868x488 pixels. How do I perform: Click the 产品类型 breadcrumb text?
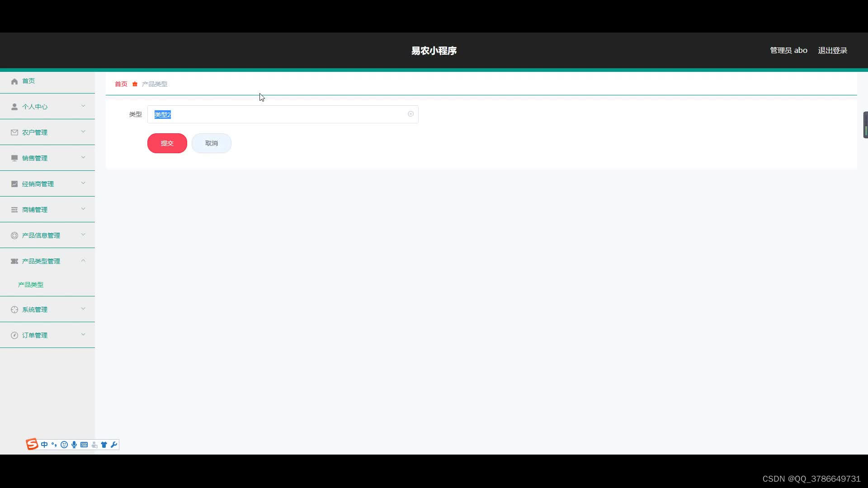pyautogui.click(x=155, y=84)
